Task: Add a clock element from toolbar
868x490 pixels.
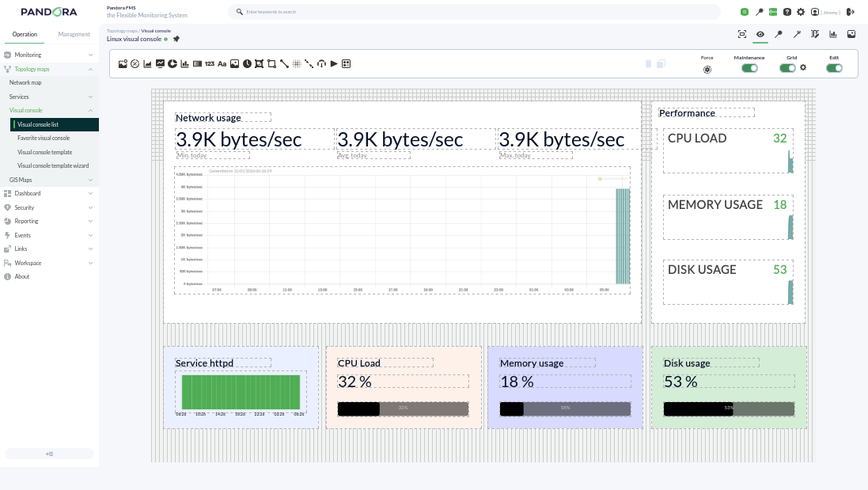Action: coord(247,63)
